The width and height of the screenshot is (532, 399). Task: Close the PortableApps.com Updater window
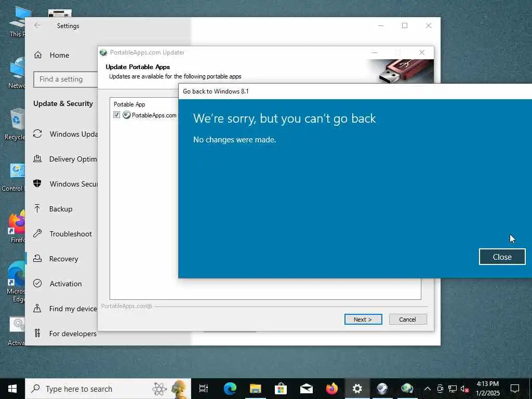tap(422, 52)
